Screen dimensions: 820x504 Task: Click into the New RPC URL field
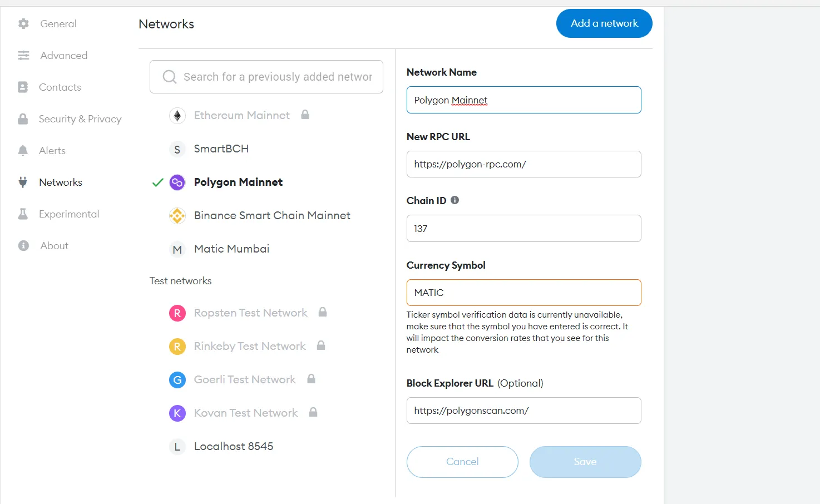pos(523,164)
